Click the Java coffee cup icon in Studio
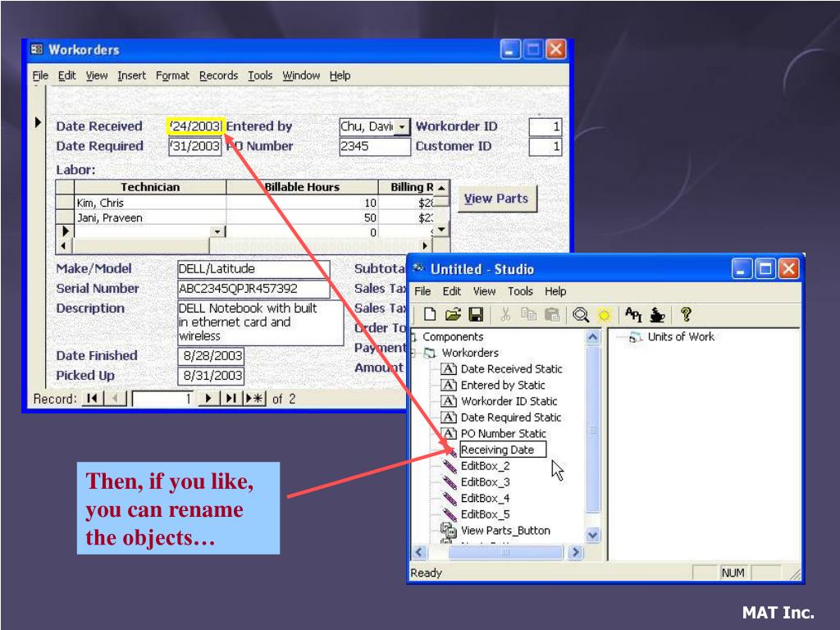 657,315
